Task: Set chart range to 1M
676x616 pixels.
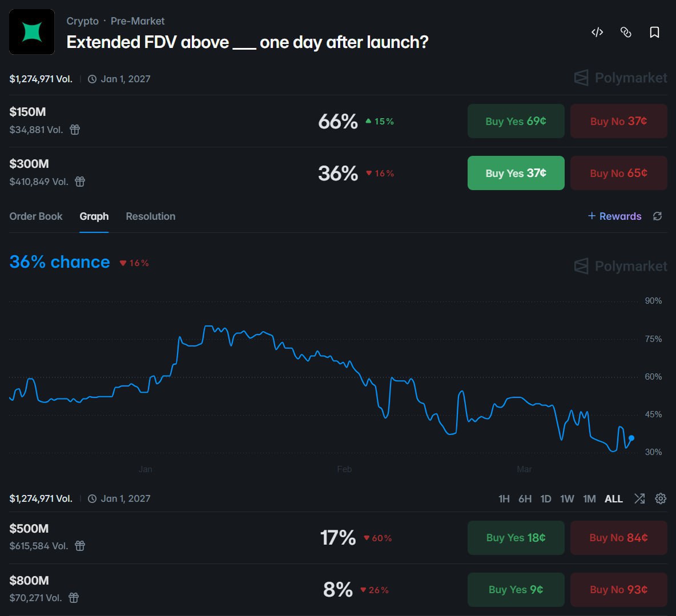Action: click(x=589, y=499)
